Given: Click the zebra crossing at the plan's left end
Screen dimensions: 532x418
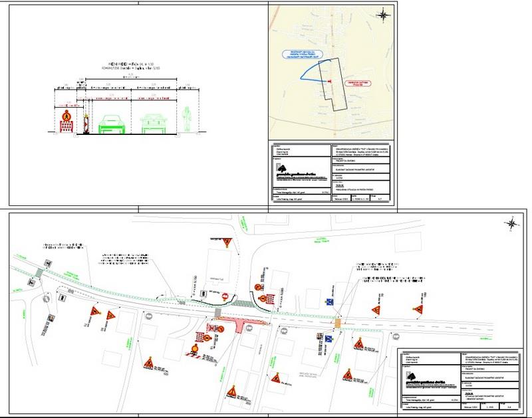Looking at the screenshot, I should pyautogui.click(x=39, y=272).
